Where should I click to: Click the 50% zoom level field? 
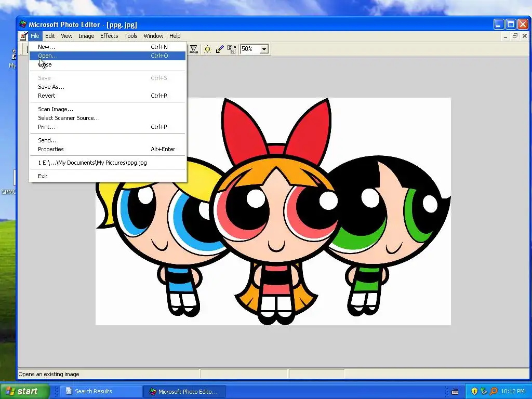pos(250,49)
